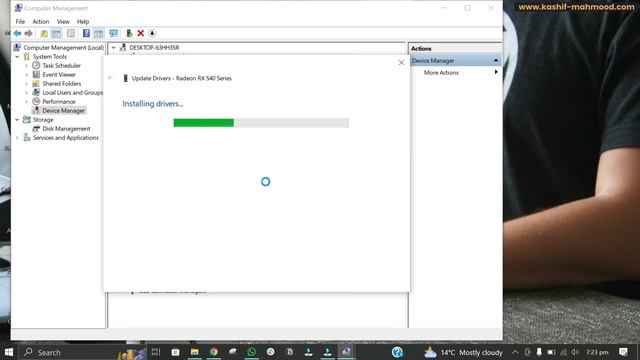
Task: Open More Actions in the Actions pane
Action: coord(441,73)
